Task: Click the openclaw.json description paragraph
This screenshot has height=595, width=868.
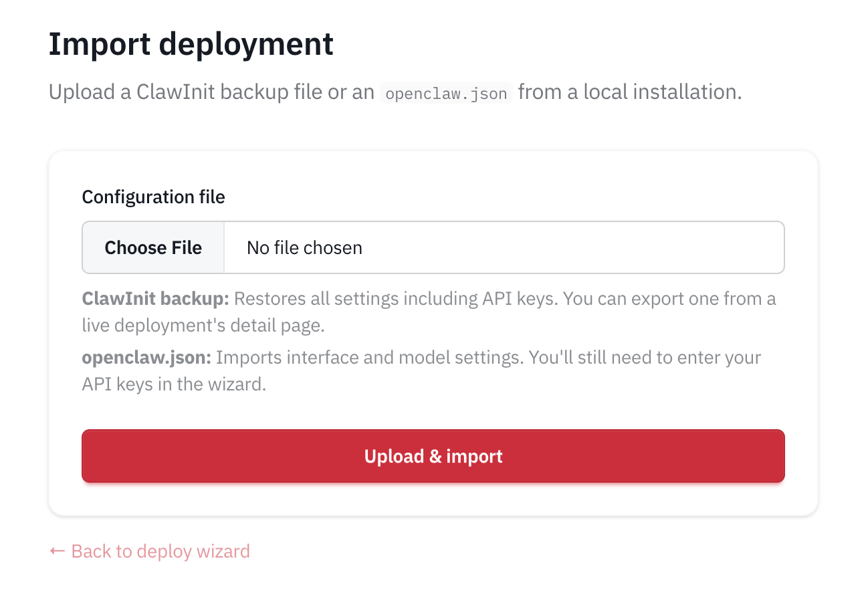Action: coord(421,370)
